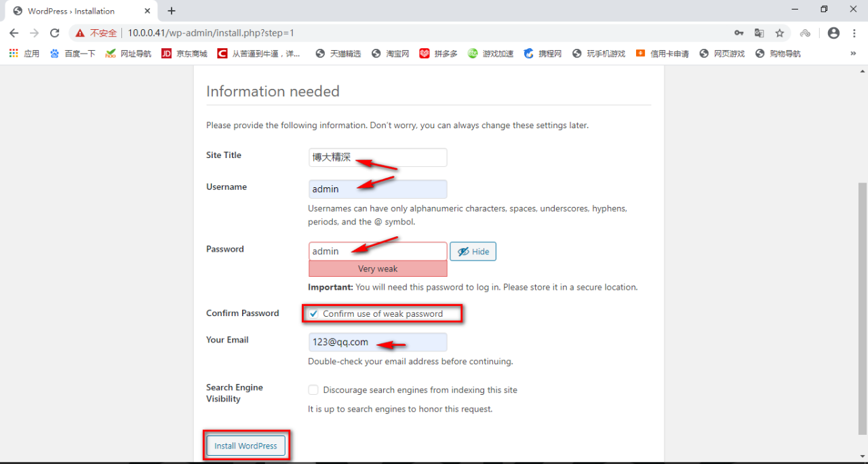868x464 pixels.
Task: Translate this page via toolbar icon
Action: point(759,33)
